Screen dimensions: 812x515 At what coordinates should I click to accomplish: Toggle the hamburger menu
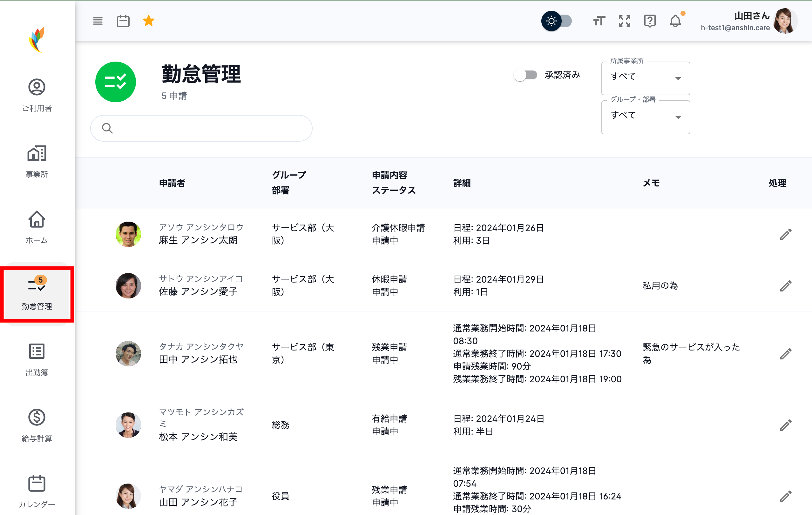(x=98, y=21)
